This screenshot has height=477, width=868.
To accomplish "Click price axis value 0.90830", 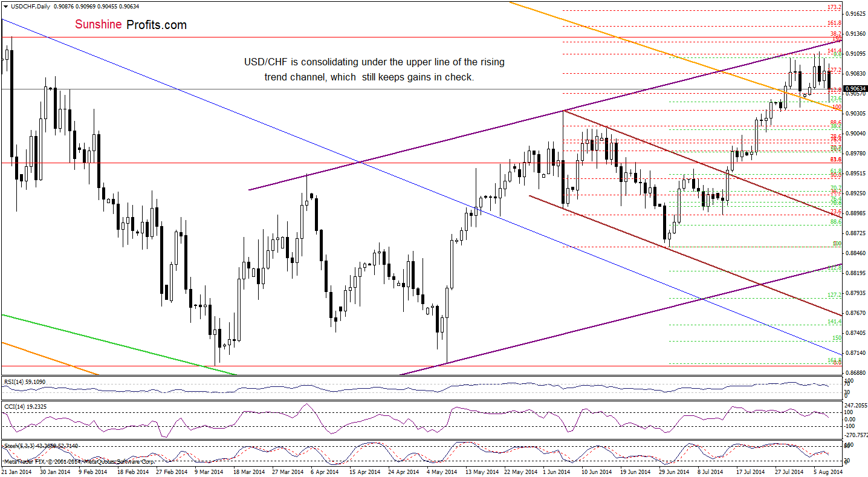I will point(854,73).
